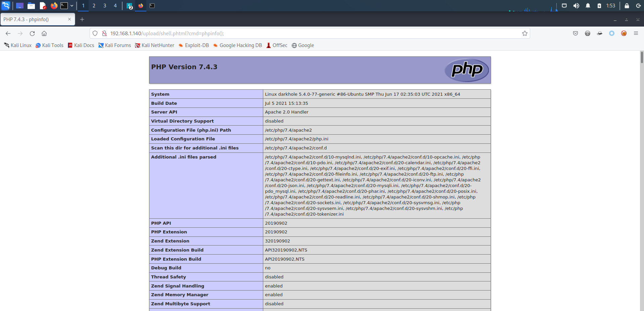Click the PHP logo image
The image size is (644, 311).
pos(467,70)
